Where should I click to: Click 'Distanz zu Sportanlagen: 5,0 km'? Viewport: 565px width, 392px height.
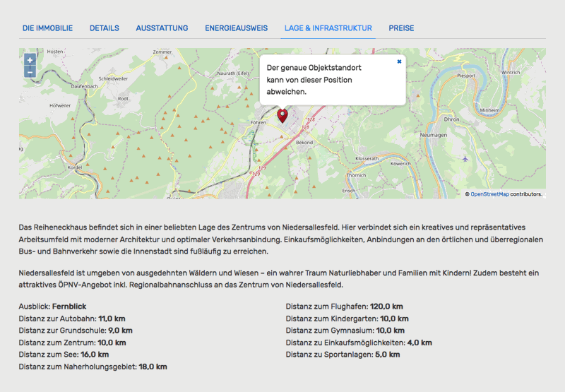pos(343,355)
